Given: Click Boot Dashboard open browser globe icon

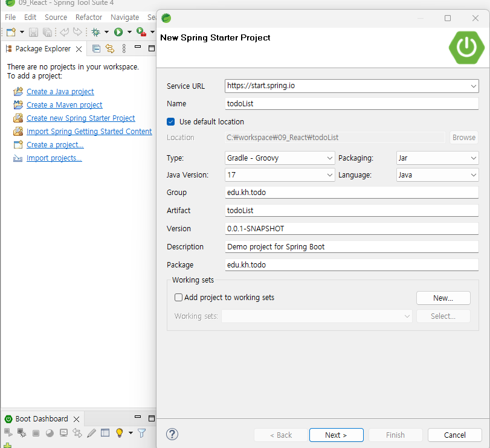Looking at the screenshot, I should pos(50,433).
